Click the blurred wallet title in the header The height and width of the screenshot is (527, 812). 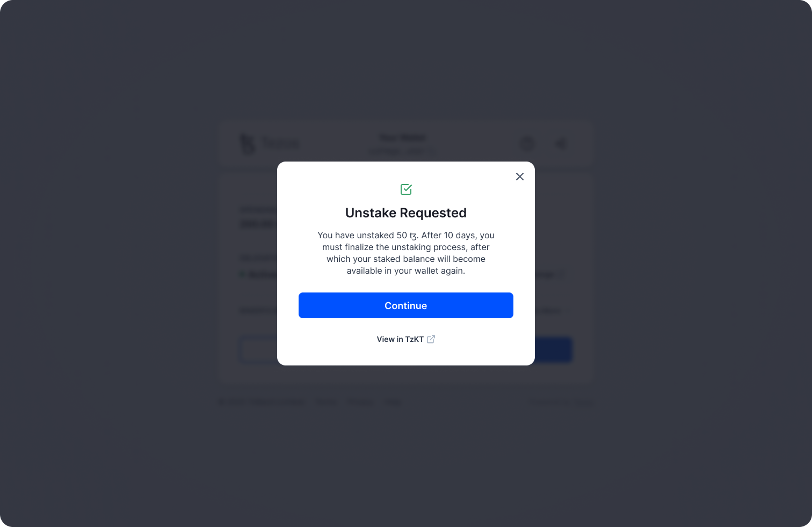point(403,138)
